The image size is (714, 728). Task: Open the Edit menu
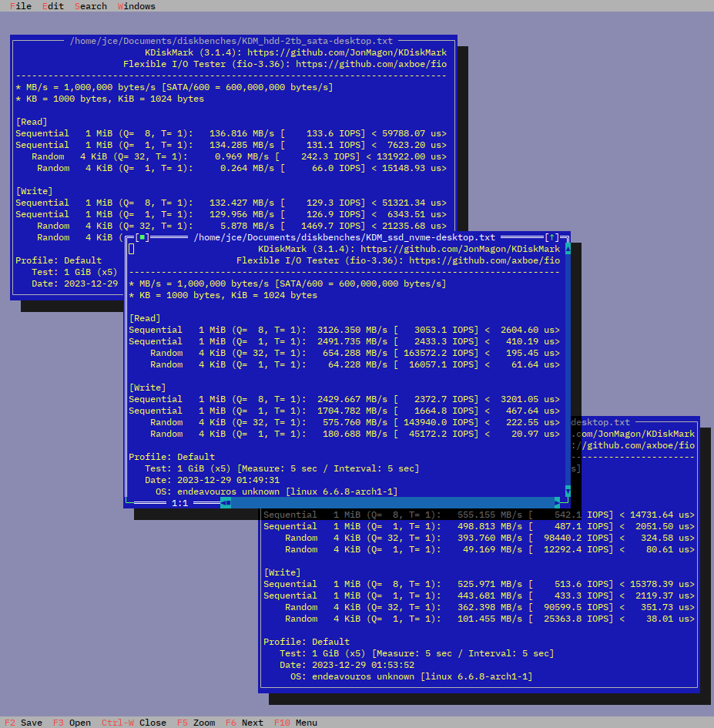(53, 6)
